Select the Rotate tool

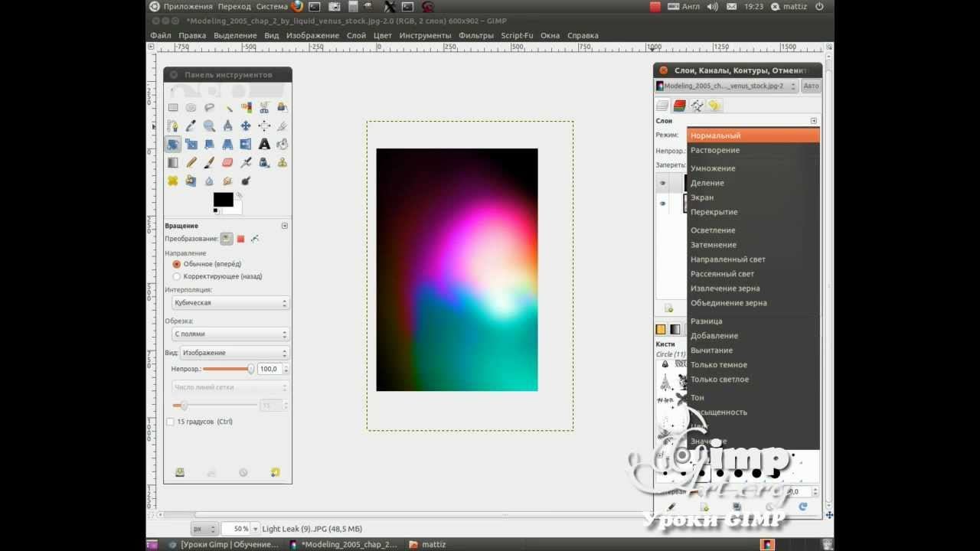(173, 144)
